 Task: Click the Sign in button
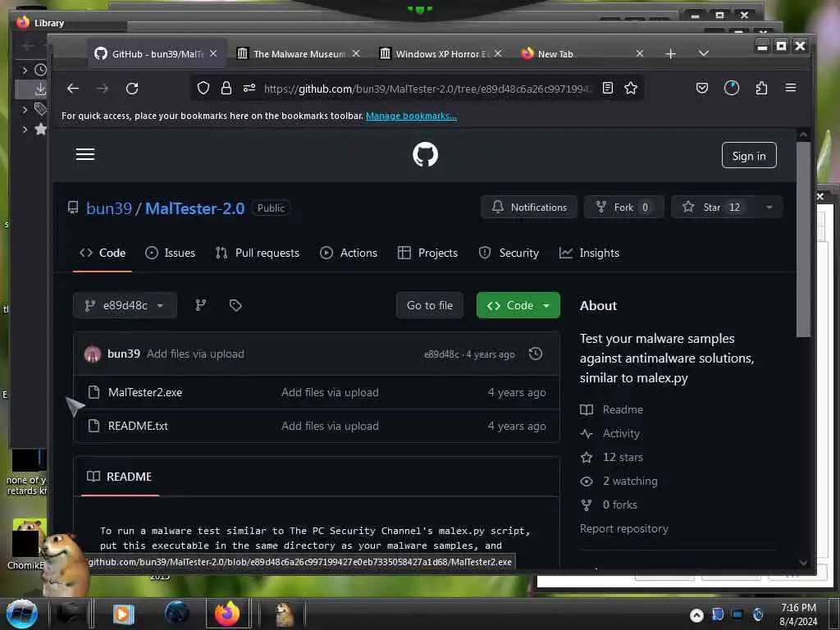click(x=749, y=155)
